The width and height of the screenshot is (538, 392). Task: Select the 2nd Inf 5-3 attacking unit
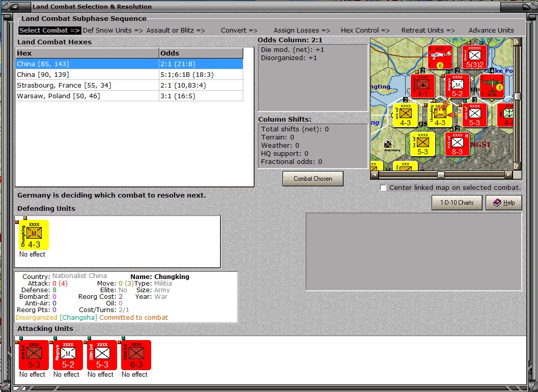[34, 355]
